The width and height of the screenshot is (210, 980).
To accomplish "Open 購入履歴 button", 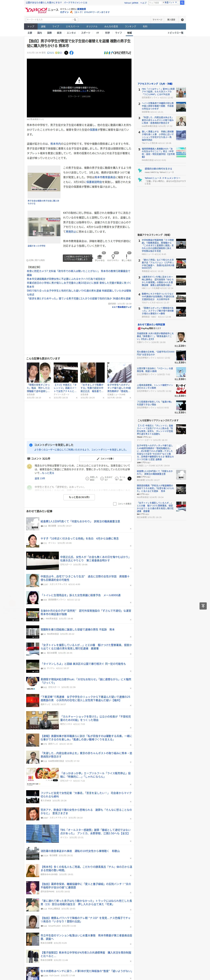I will tap(171, 20).
